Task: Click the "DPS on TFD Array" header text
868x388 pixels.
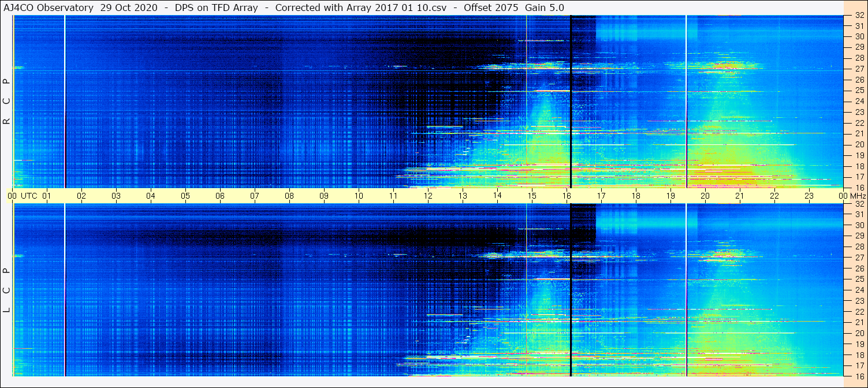Action: pos(217,8)
